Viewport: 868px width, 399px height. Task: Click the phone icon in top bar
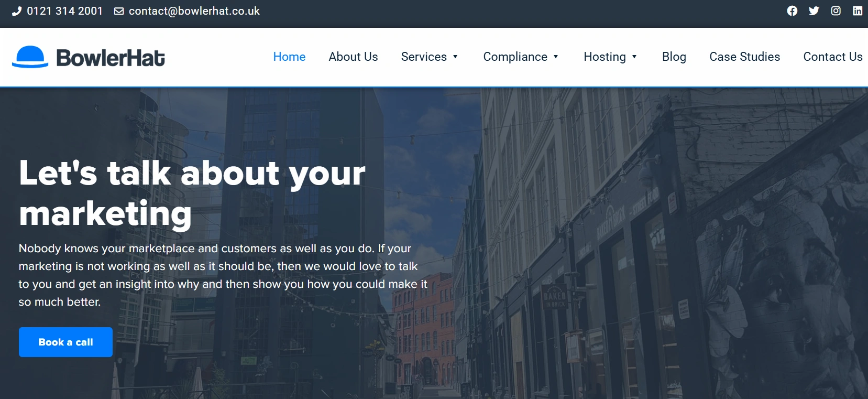click(17, 11)
